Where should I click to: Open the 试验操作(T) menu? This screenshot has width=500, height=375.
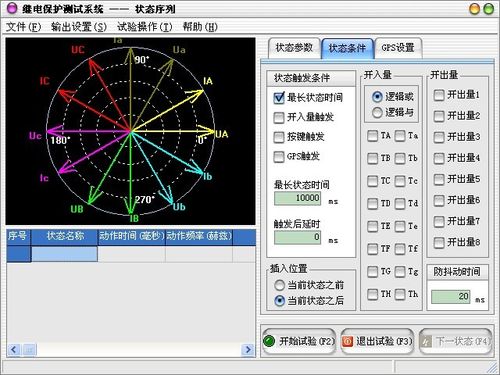click(145, 27)
